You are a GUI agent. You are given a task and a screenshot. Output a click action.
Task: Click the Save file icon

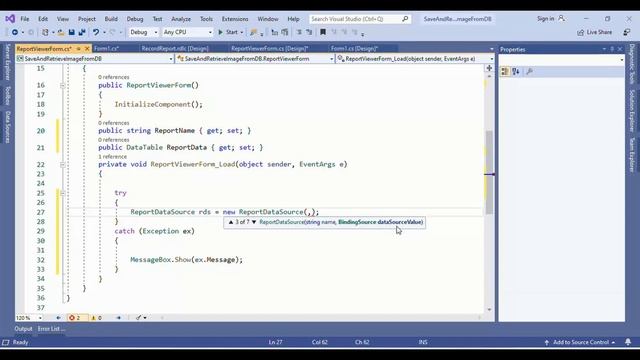[72, 32]
